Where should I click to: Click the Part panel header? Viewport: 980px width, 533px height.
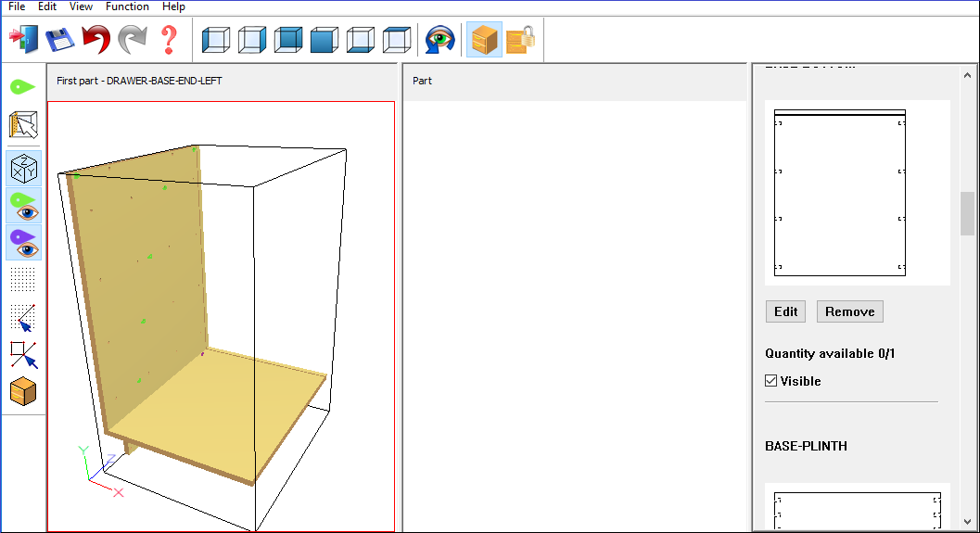pyautogui.click(x=422, y=81)
